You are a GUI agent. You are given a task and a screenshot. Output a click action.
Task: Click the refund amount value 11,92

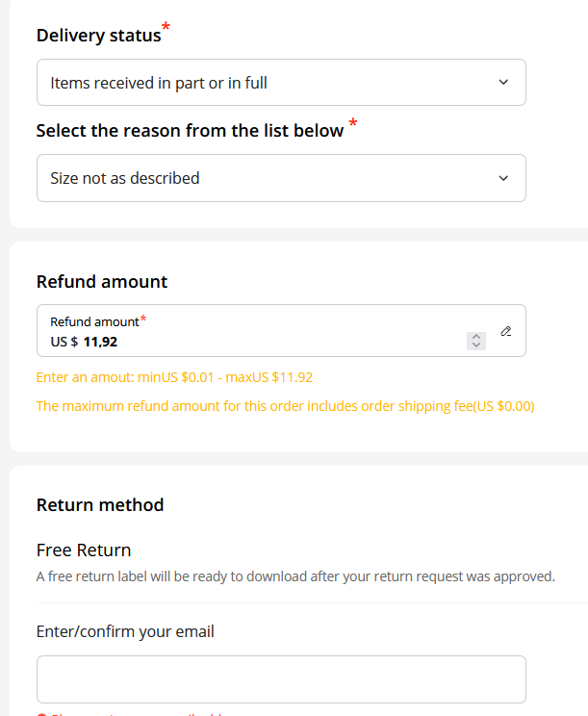tap(100, 342)
